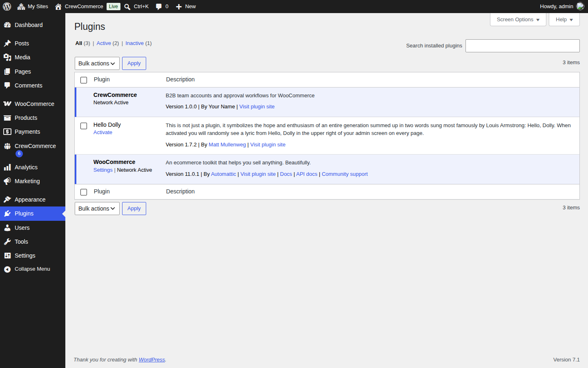Click the Analytics bar chart icon
Viewport: 588px width, 368px height.
tap(7, 167)
